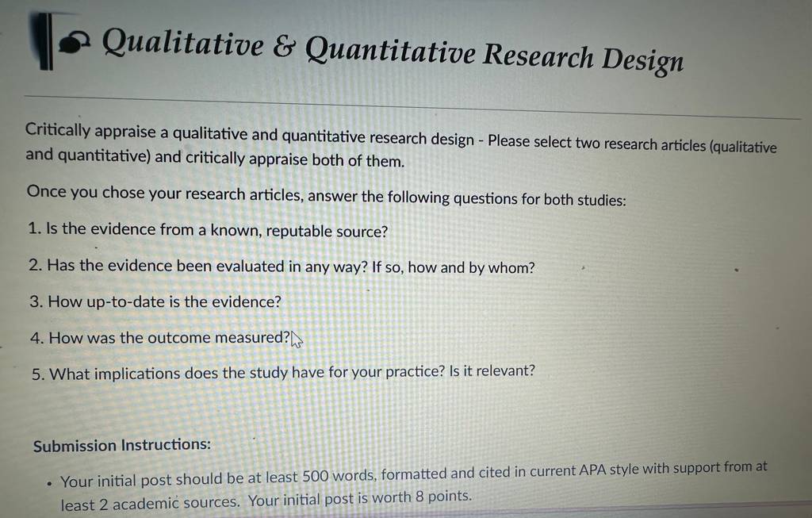Viewport: 812px width, 518px height.
Task: Select the sentence starting "Once you chose"
Action: [x=326, y=195]
